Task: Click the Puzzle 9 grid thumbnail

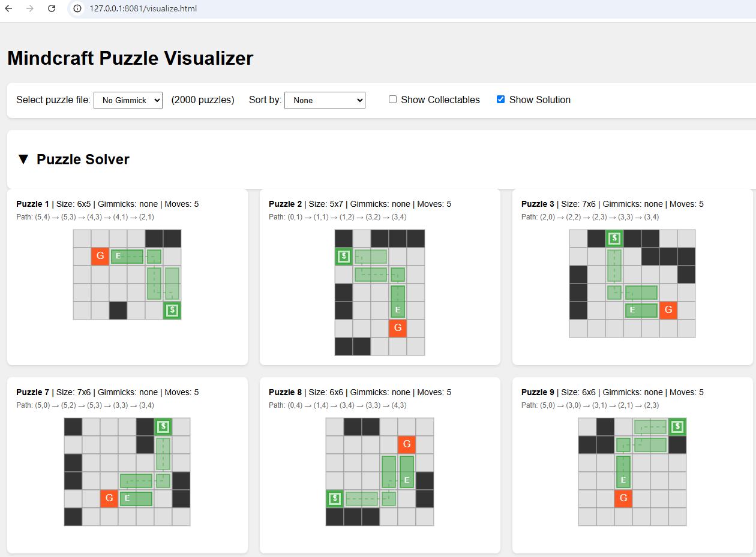Action: [632, 471]
